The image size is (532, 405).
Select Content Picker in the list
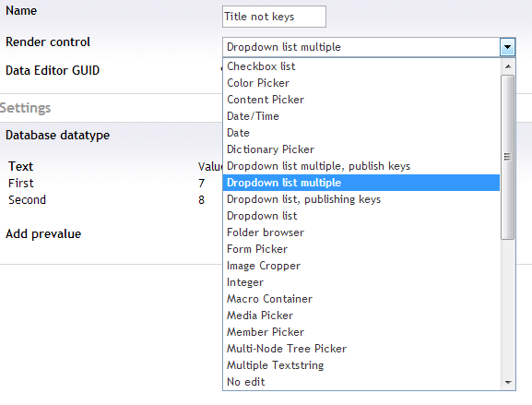tap(361, 100)
